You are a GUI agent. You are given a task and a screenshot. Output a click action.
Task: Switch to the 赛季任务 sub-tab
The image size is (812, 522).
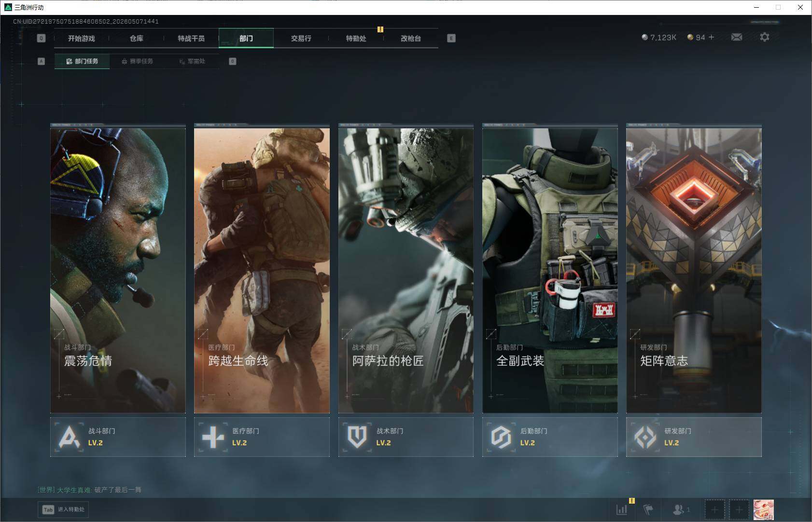coord(137,61)
